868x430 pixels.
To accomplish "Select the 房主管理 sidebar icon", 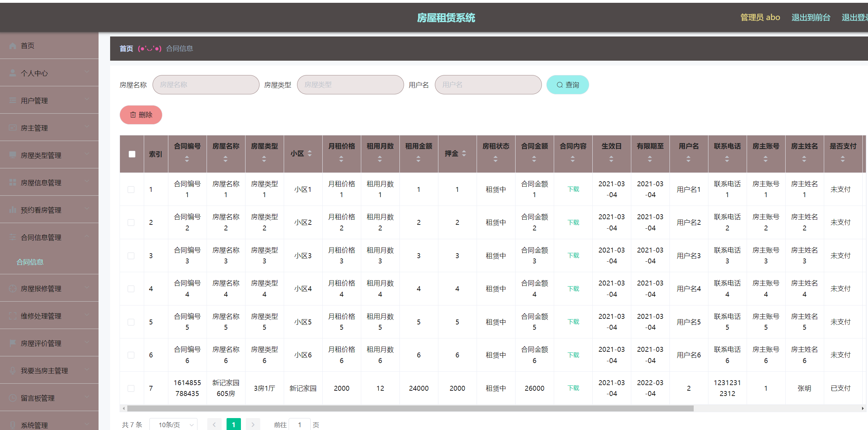I will coord(12,128).
